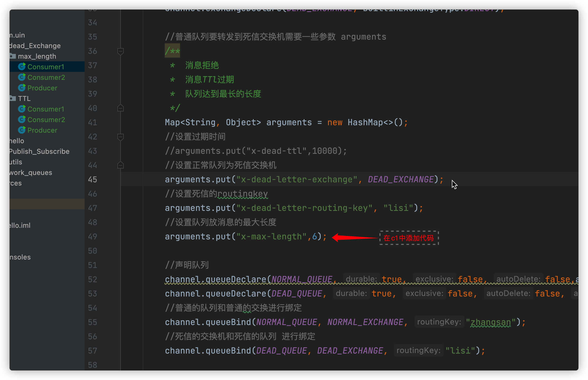Select the utils package
588x380 pixels.
coord(16,162)
